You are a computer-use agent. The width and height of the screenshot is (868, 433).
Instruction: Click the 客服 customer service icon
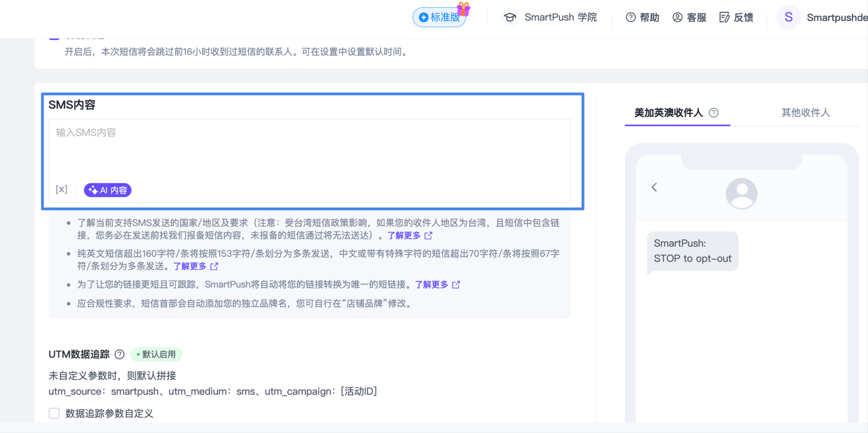pos(678,18)
